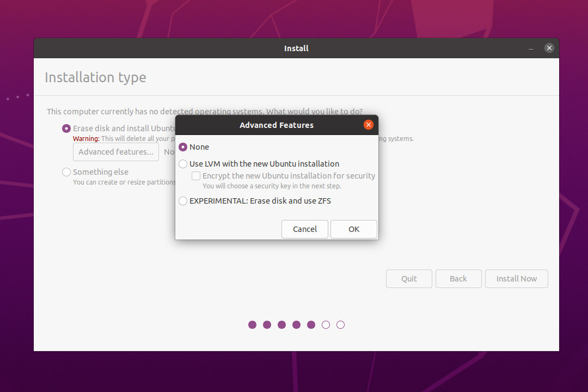Screen dimensions: 588x392
Task: Click the first filled progress dot
Action: (253, 325)
